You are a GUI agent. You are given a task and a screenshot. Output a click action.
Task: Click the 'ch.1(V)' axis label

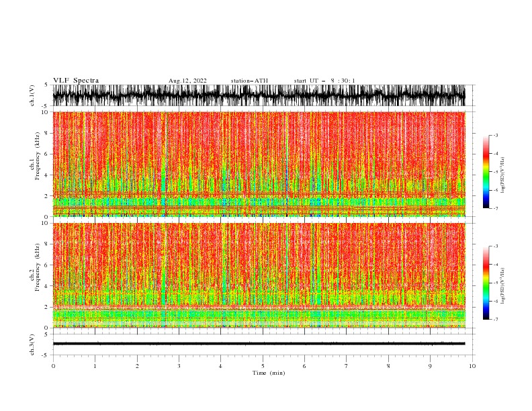(x=32, y=95)
